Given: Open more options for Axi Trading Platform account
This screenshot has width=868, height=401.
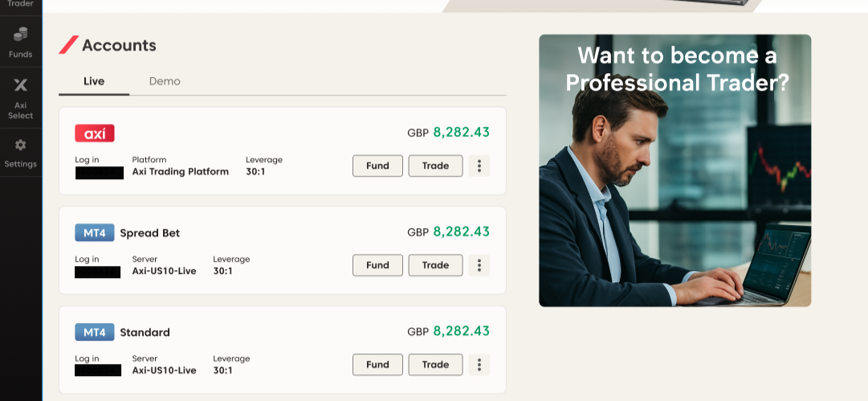Looking at the screenshot, I should pos(479,166).
